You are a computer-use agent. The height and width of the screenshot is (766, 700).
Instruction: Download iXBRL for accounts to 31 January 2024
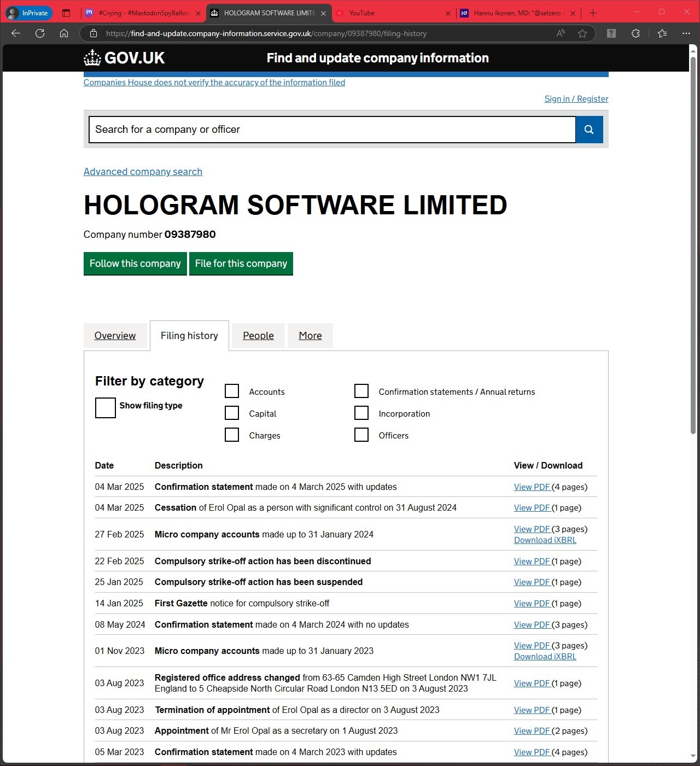pyautogui.click(x=545, y=540)
